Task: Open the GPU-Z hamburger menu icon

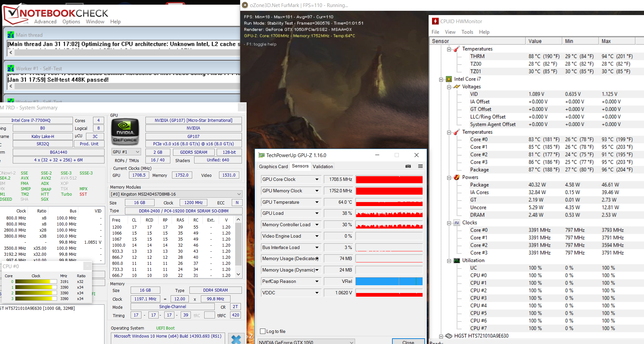Action: click(x=420, y=166)
